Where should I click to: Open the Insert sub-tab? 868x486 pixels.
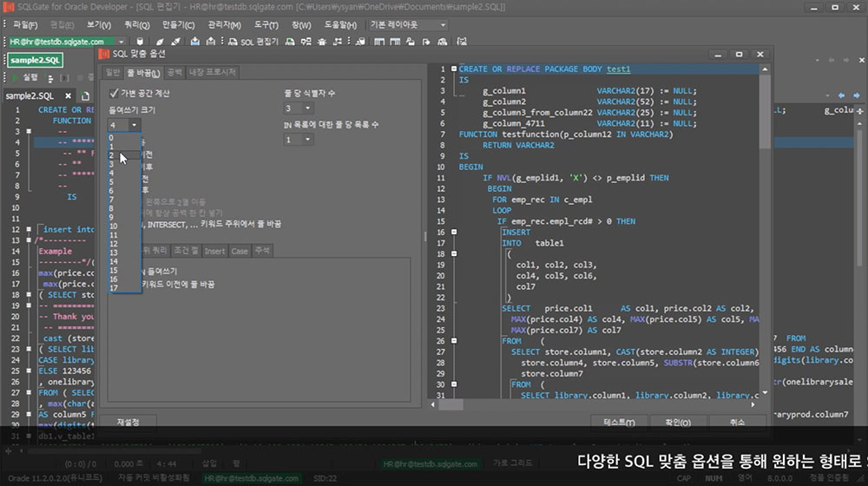pyautogui.click(x=214, y=251)
